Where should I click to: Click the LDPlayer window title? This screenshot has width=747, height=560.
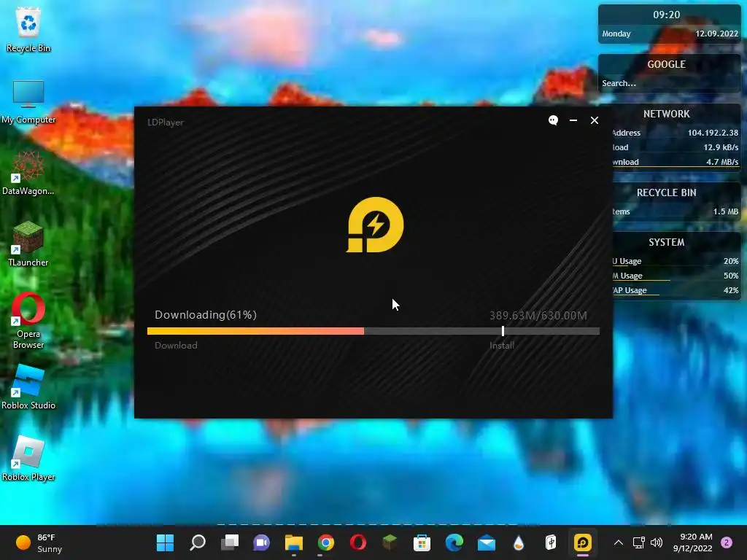166,122
